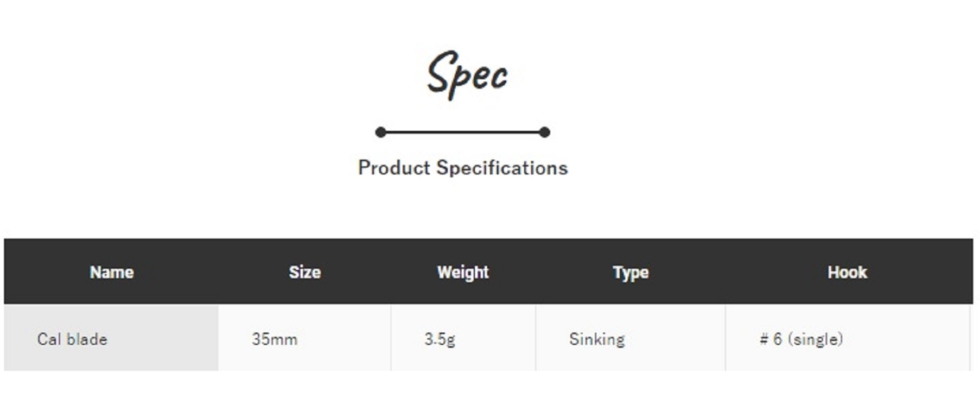Click the left dot of the divider
This screenshot has width=980, height=405.
click(x=381, y=132)
